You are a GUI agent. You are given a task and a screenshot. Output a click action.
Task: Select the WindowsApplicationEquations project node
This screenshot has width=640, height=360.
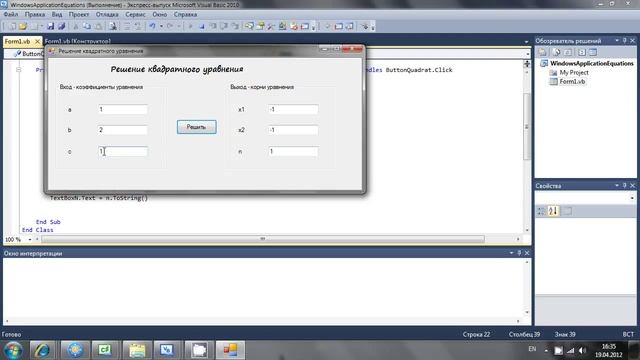[591, 63]
